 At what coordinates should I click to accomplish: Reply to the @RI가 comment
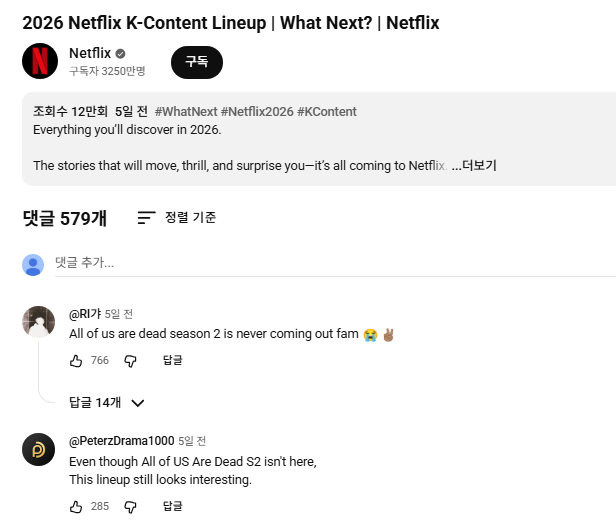click(x=173, y=361)
